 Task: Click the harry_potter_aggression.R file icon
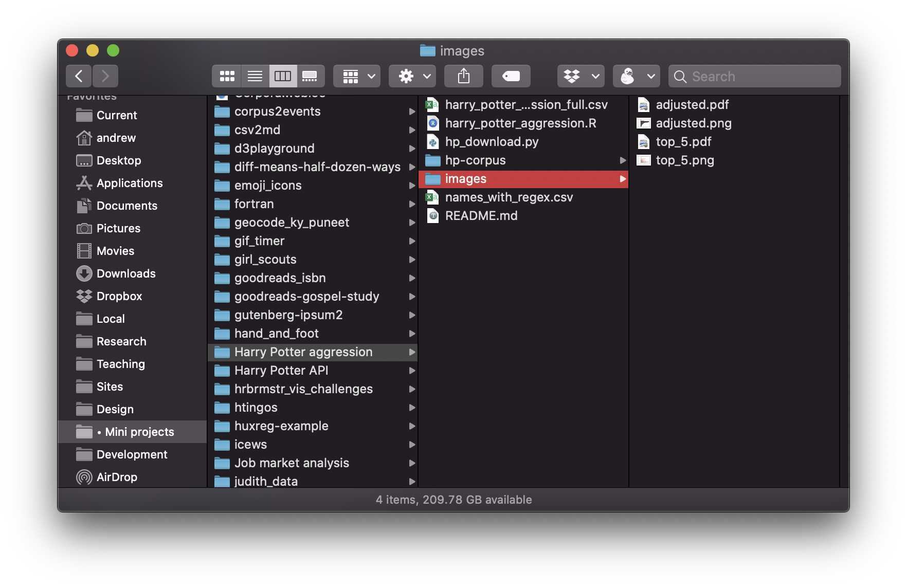coord(433,123)
